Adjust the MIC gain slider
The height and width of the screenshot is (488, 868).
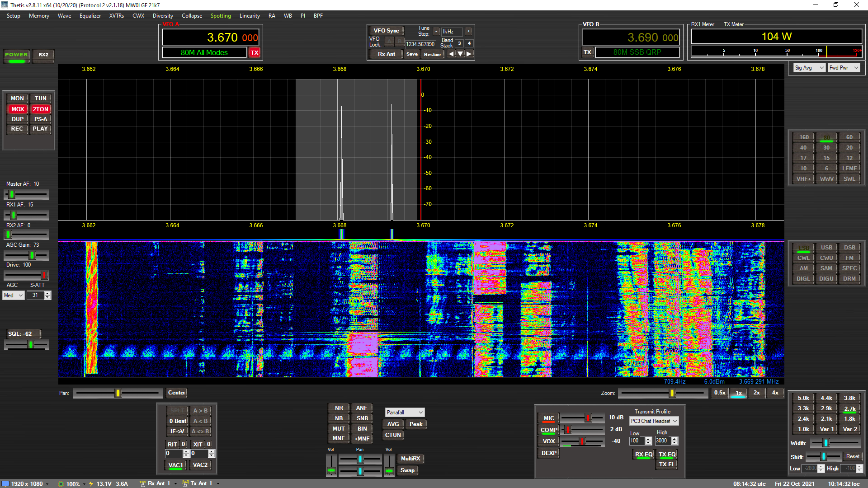[582, 418]
